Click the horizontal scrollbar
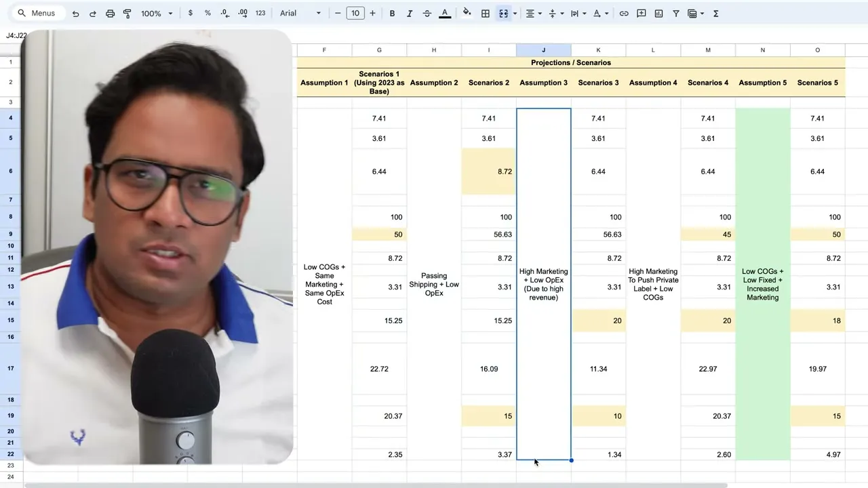Image resolution: width=868 pixels, height=488 pixels. click(x=376, y=485)
